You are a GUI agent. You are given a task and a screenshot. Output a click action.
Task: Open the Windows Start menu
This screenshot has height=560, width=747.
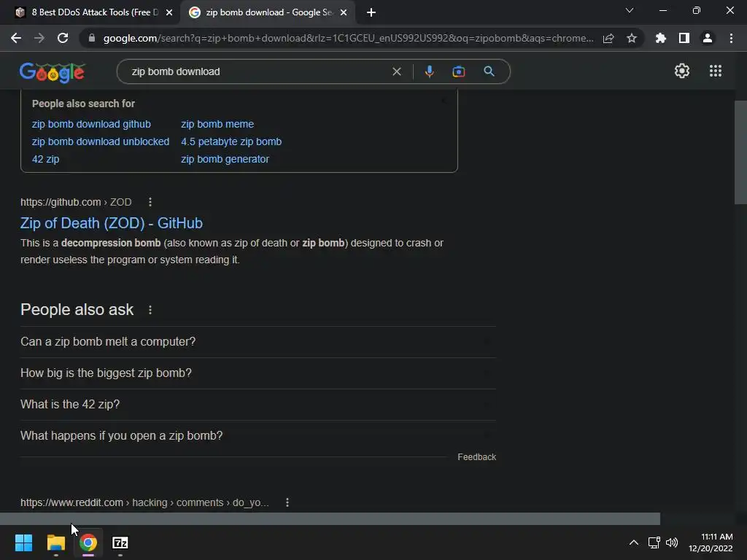click(23, 542)
